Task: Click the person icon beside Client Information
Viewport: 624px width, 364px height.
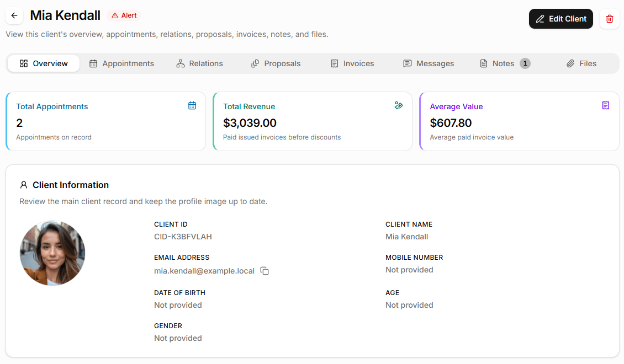Action: [24, 185]
